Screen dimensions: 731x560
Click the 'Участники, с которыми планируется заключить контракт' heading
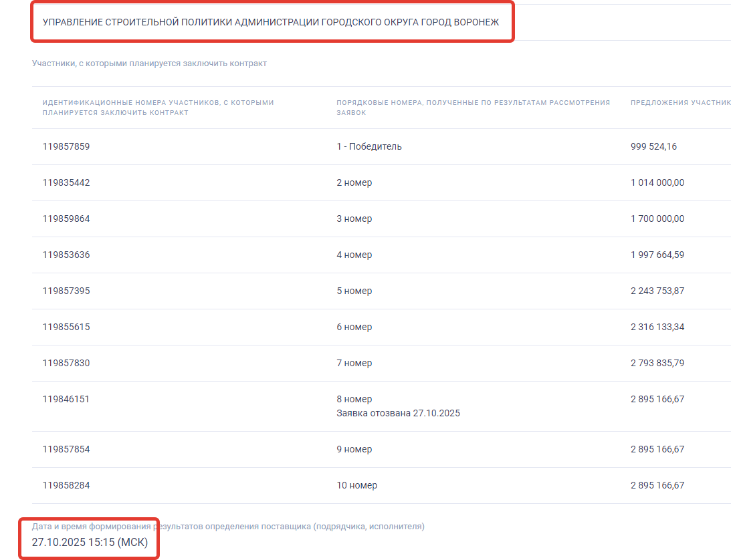coord(149,63)
